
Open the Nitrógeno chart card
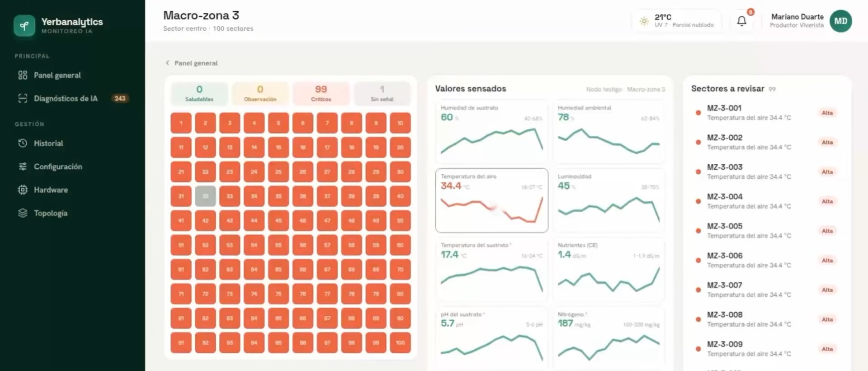(x=609, y=338)
